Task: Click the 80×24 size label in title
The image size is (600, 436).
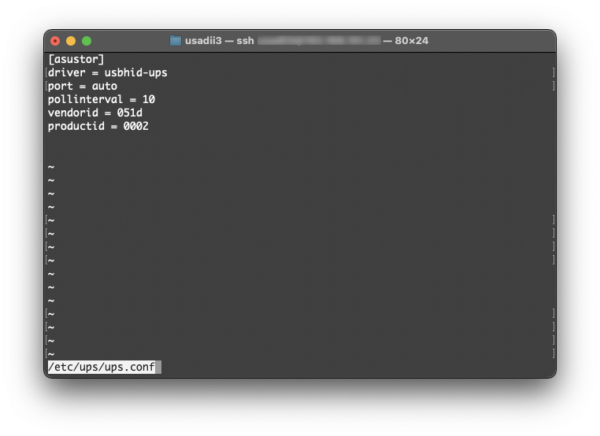Action: pos(413,41)
